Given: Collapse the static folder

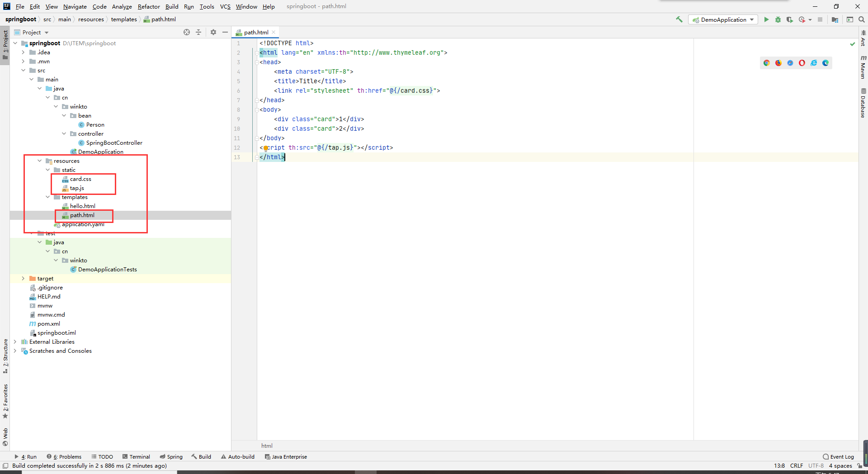Looking at the screenshot, I should click(x=47, y=170).
